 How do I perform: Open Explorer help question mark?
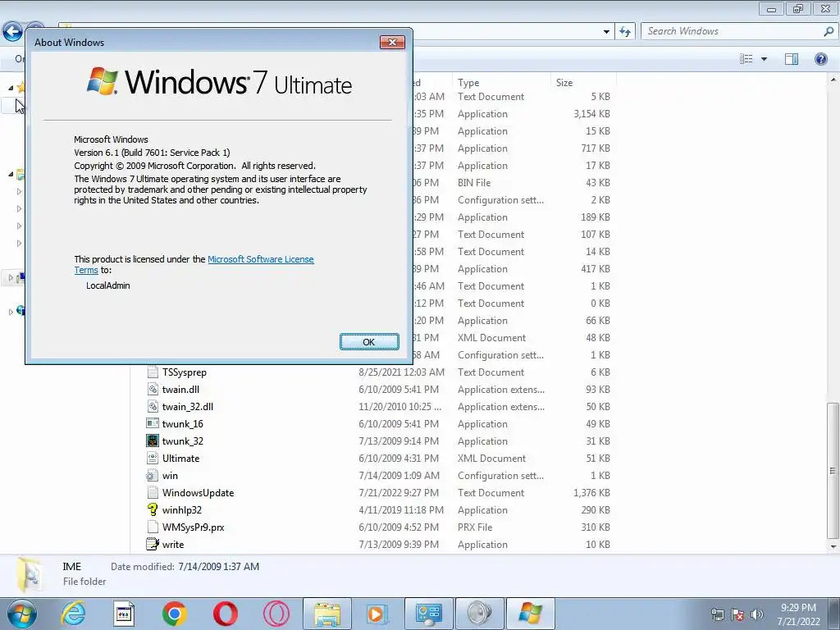(x=820, y=59)
